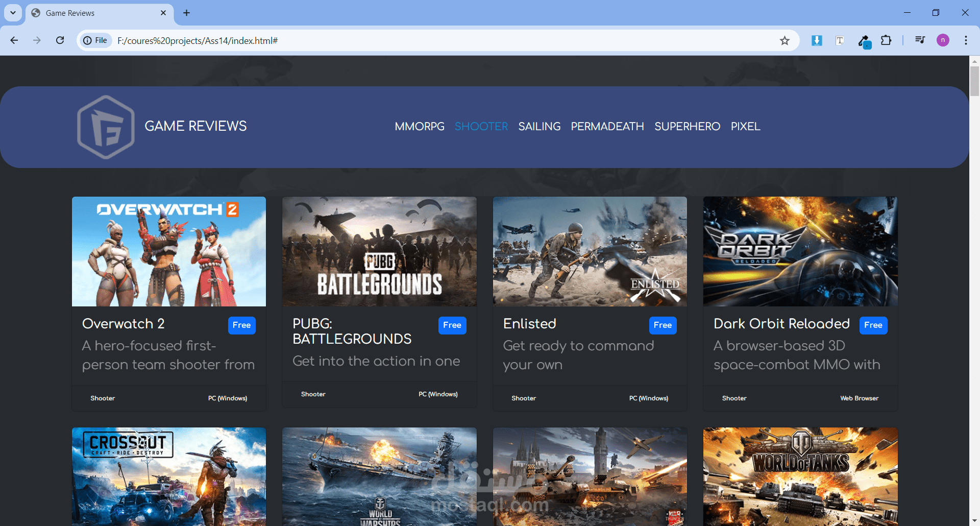Click the Free badge on Enlisted card
The height and width of the screenshot is (526, 980).
click(x=663, y=325)
